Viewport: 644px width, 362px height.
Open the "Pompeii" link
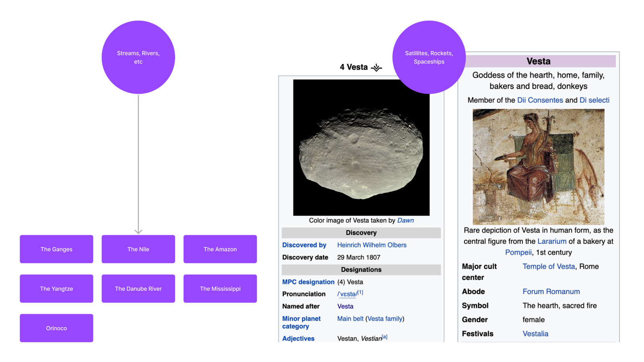(518, 252)
